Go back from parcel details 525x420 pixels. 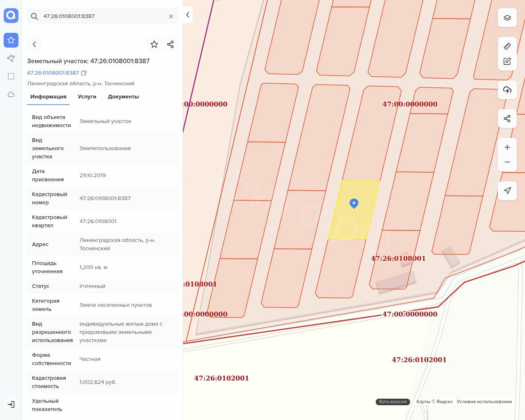[x=34, y=44]
